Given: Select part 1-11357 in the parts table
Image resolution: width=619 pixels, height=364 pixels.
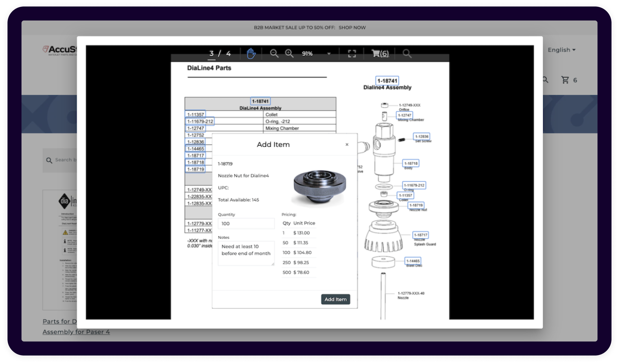Looking at the screenshot, I should pyautogui.click(x=195, y=114).
